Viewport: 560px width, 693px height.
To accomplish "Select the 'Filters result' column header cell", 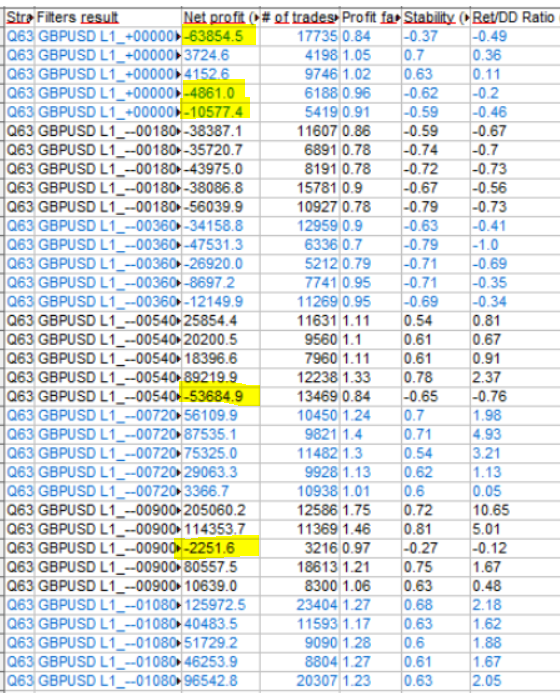I will [x=108, y=18].
